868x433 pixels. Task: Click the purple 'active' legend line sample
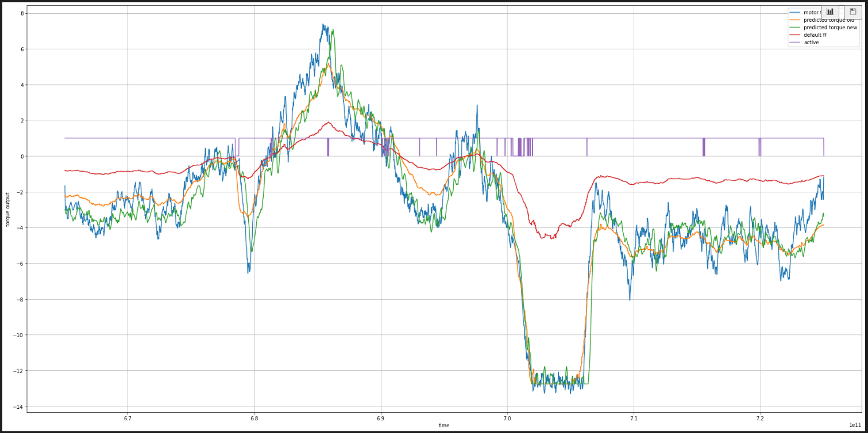795,42
